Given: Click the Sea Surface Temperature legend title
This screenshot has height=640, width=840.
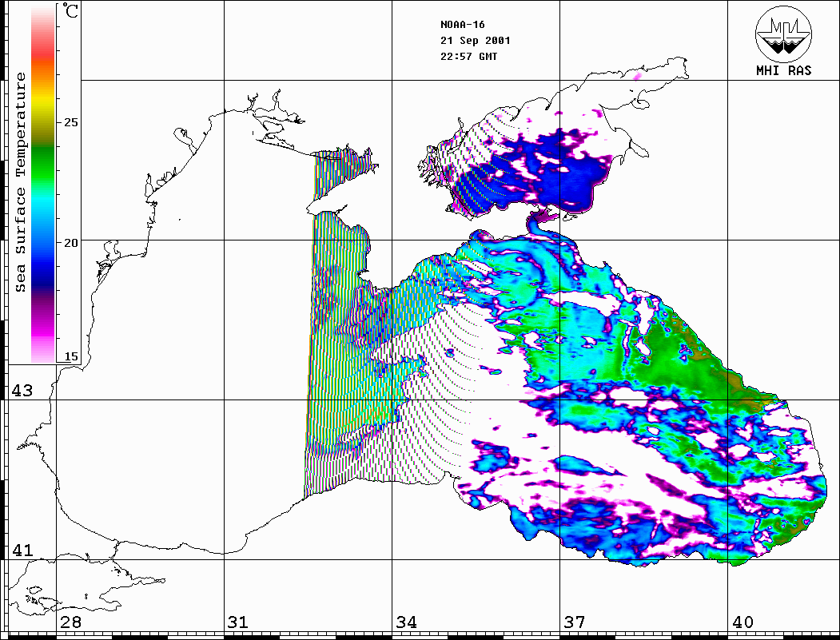Looking at the screenshot, I should click(20, 182).
